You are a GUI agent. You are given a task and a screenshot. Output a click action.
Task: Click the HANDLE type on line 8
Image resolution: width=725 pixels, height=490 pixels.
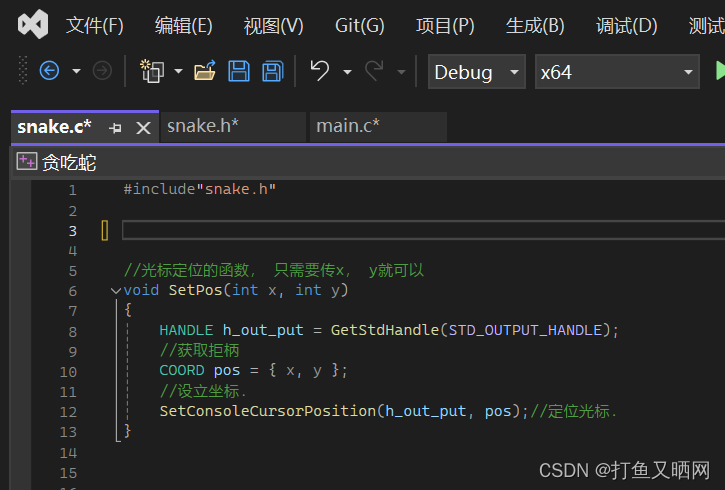[x=186, y=330]
